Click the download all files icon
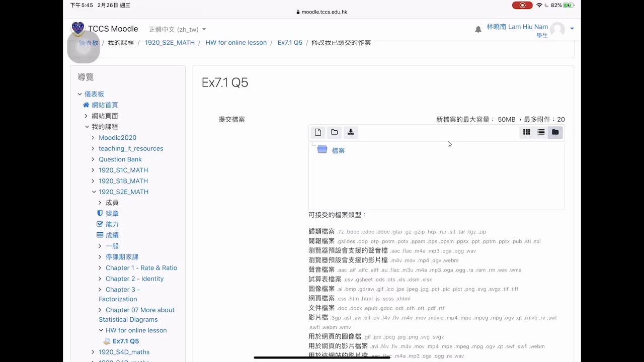 (351, 132)
